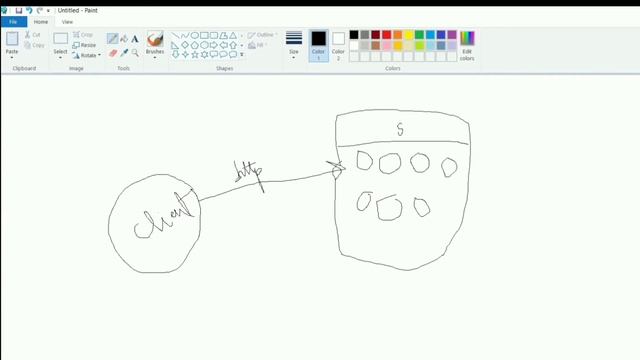The height and width of the screenshot is (360, 640).
Task: Choose the Rounded rectangular callout shape
Action: pos(213,54)
